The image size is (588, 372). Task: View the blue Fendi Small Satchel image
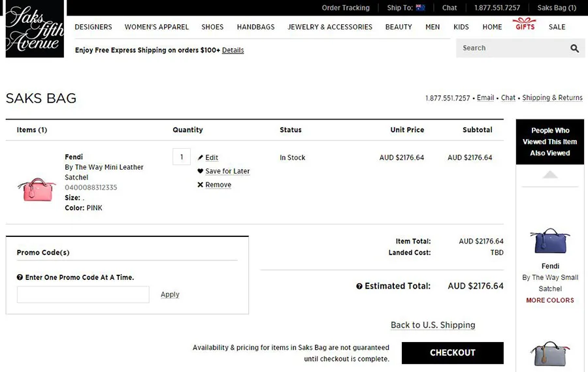(x=549, y=241)
